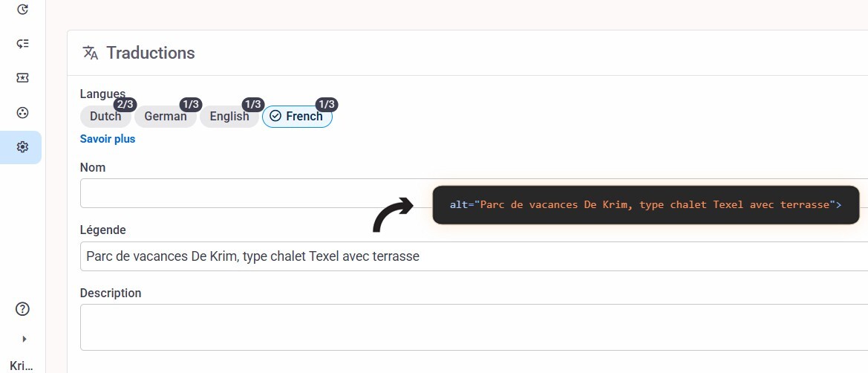Screen dimensions: 868x373
Task: Select the English language chip
Action: (229, 117)
